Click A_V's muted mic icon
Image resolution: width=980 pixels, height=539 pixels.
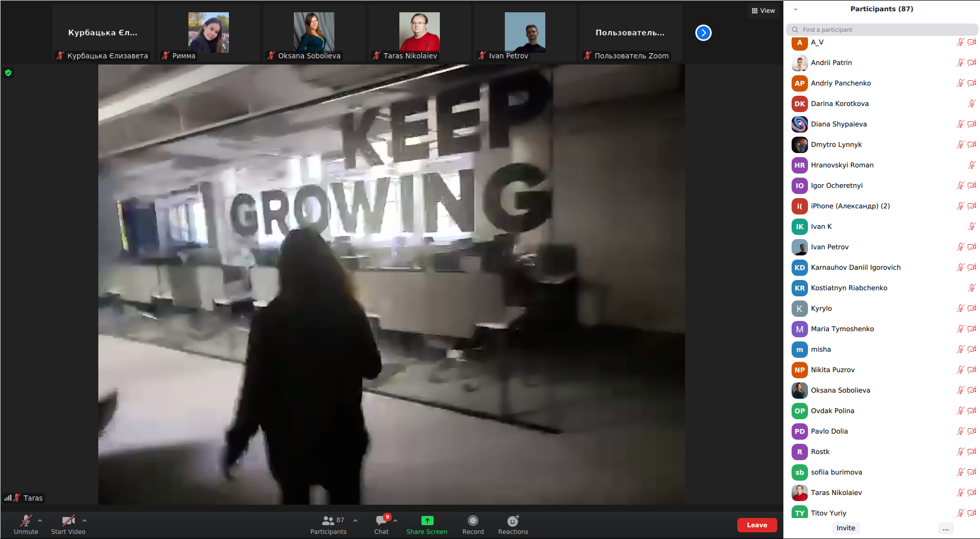960,42
